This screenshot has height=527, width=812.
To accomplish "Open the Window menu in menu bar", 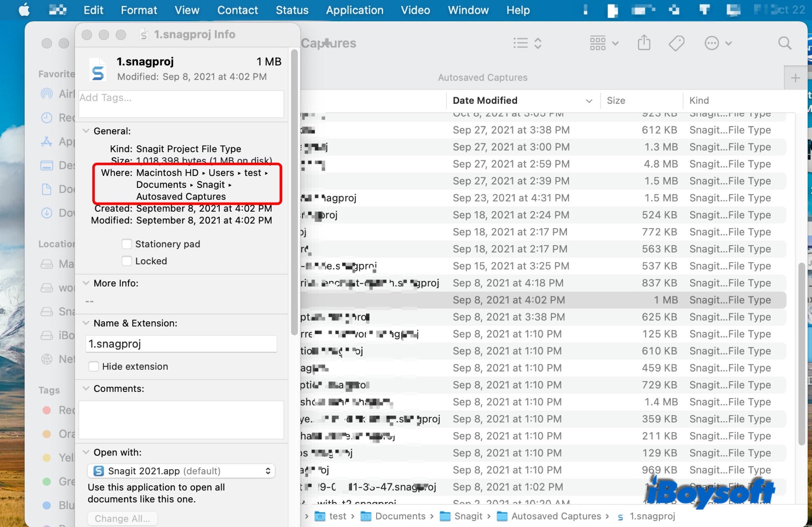I will 468,10.
